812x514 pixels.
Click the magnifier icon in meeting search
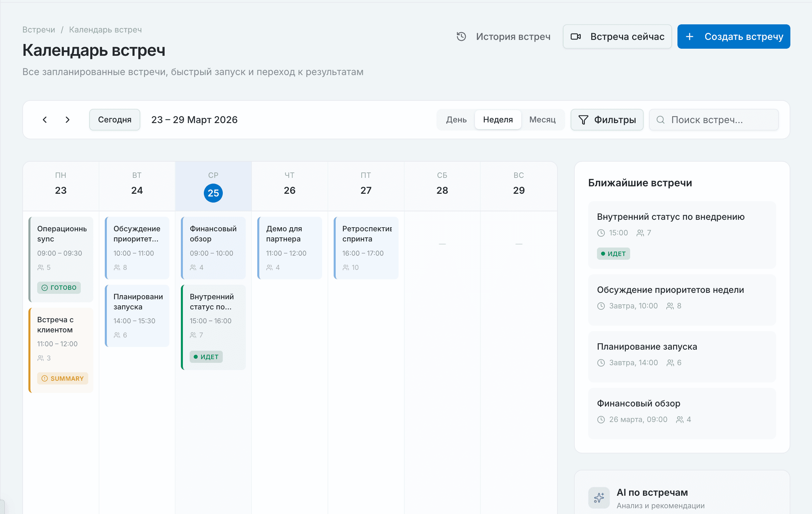coord(661,120)
